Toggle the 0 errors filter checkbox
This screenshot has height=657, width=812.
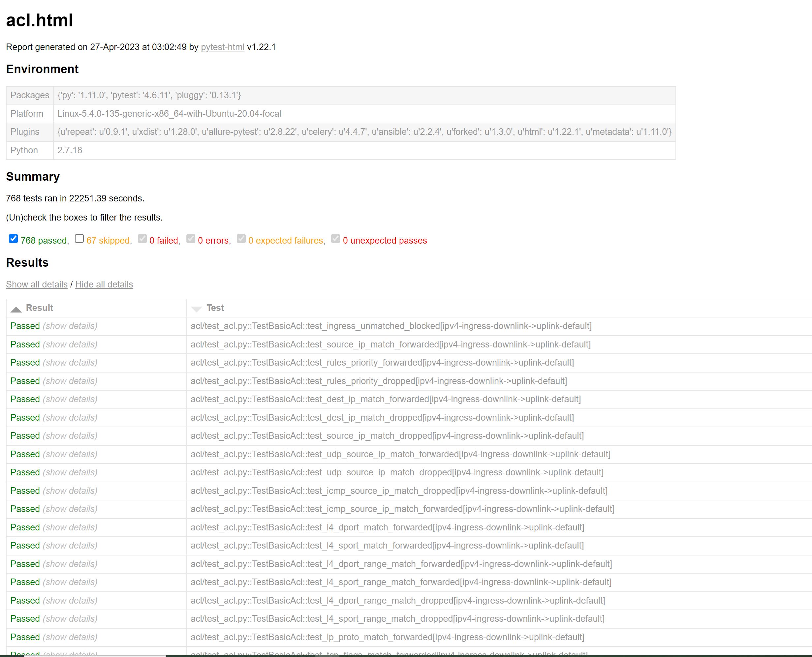tap(191, 238)
